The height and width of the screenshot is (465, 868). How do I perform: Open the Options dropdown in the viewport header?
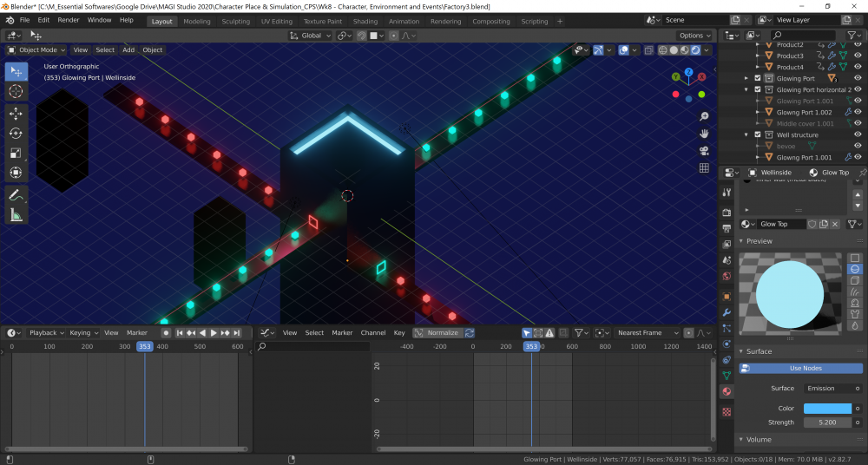[695, 36]
